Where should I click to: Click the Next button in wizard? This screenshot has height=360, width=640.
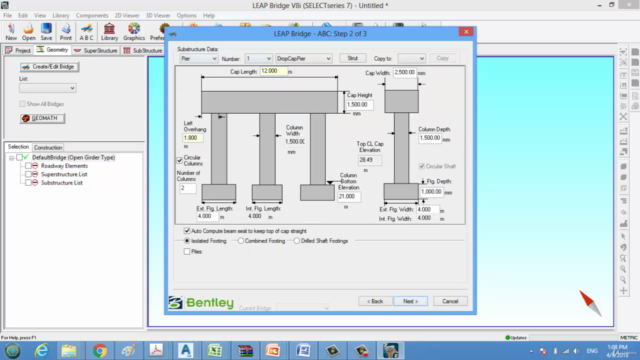coord(411,301)
